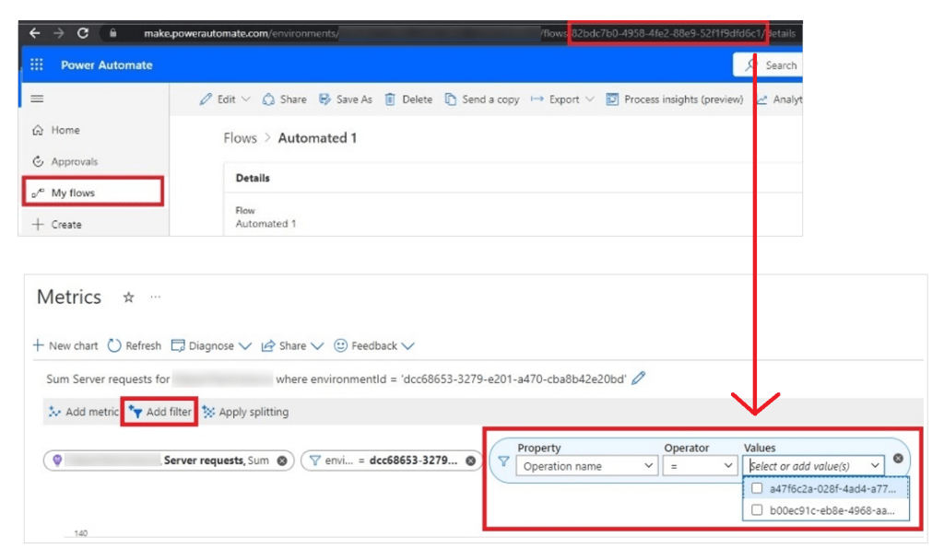
Task: Click Apply splitting in the metrics toolbar
Action: point(245,413)
